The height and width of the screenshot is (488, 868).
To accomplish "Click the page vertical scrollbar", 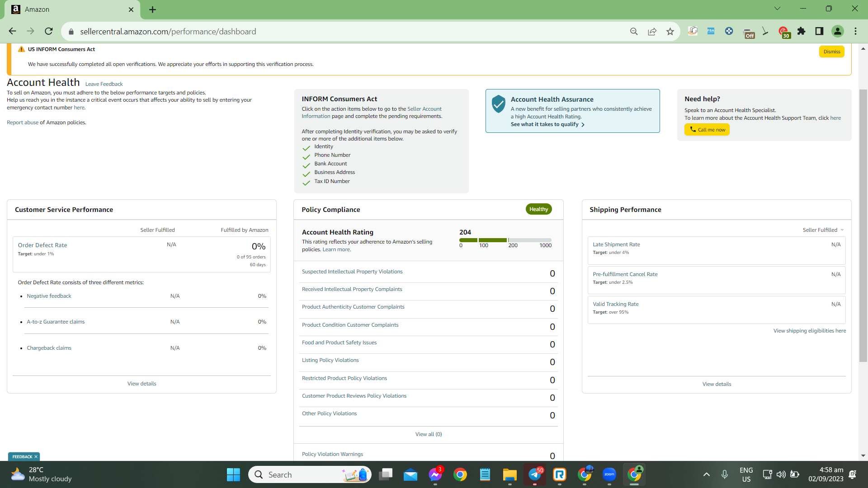I will 863,226.
